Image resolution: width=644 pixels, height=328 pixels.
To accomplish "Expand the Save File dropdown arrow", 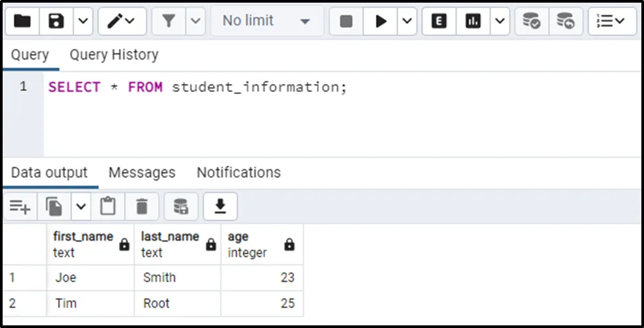I will pos(82,21).
